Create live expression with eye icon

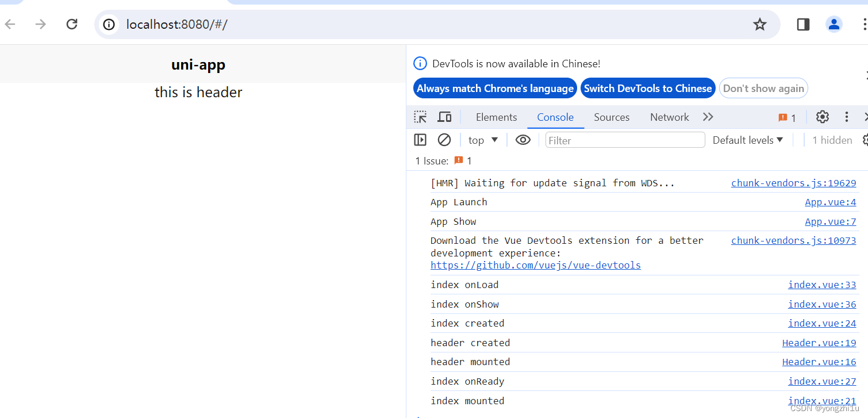point(523,140)
